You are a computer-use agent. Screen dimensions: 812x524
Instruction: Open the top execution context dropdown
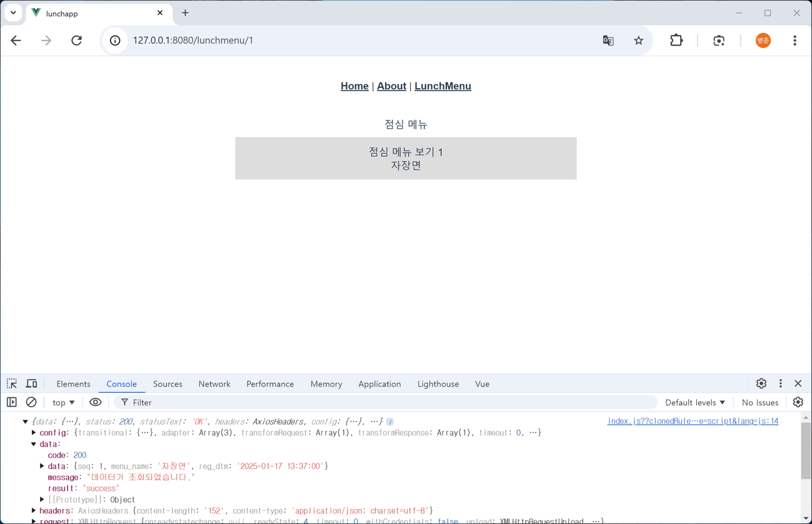(64, 403)
